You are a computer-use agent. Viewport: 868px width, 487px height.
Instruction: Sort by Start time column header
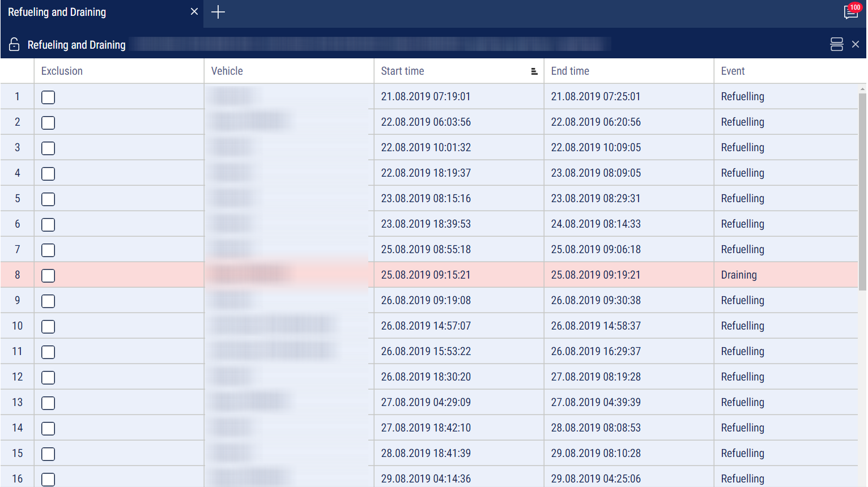point(459,71)
